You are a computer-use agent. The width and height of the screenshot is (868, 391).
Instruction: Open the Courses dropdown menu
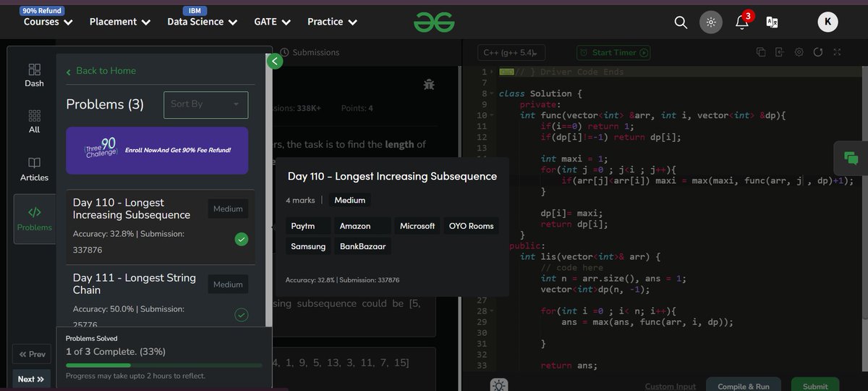coord(48,22)
